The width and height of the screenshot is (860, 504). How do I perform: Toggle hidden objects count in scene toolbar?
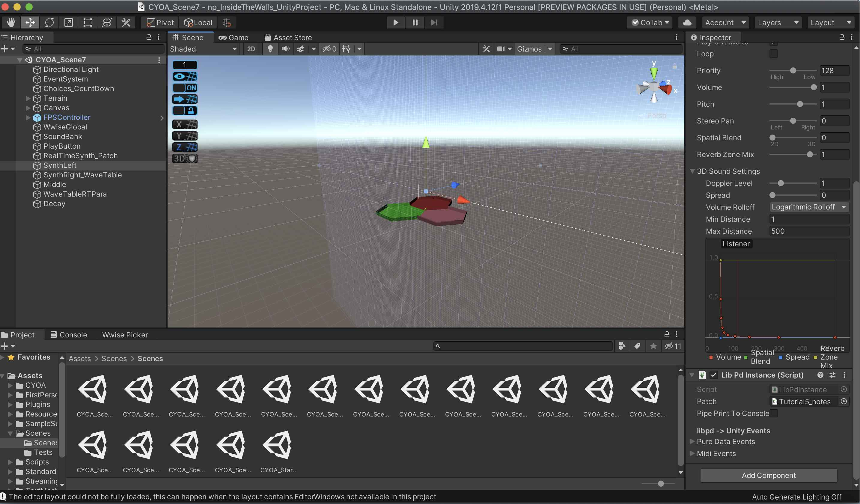click(329, 49)
